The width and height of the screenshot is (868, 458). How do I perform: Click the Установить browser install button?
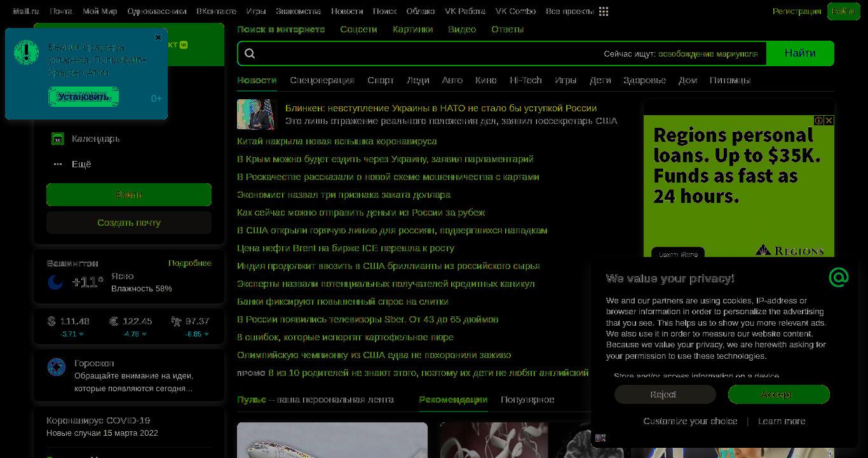coord(83,97)
